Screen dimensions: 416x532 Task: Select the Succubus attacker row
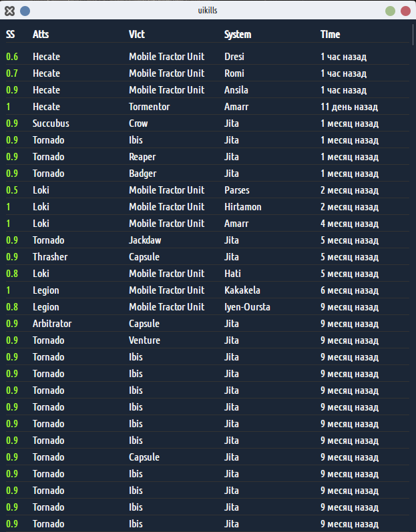point(208,123)
